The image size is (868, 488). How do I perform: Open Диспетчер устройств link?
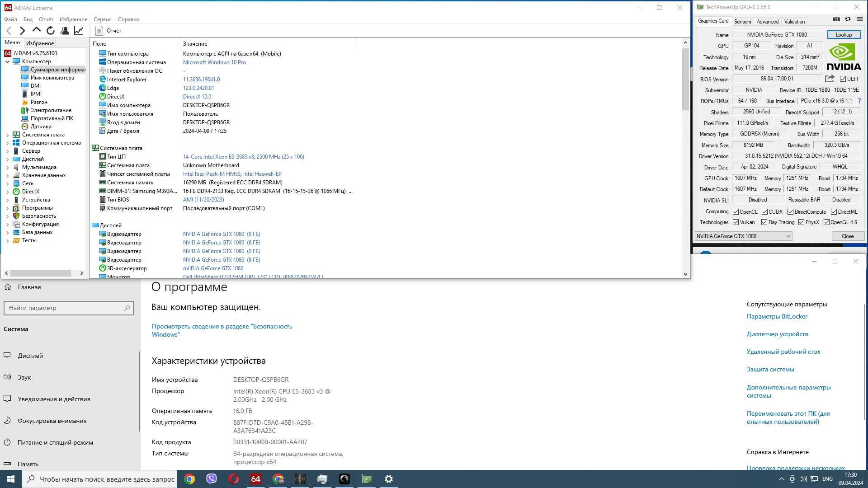point(777,334)
